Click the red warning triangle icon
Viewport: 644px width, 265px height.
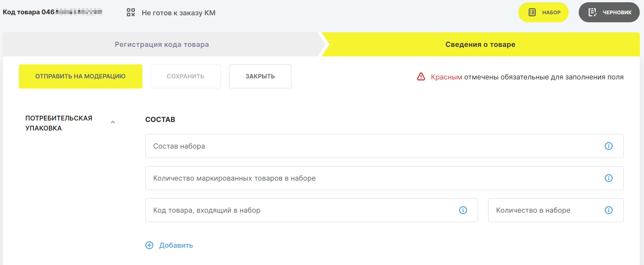[421, 76]
